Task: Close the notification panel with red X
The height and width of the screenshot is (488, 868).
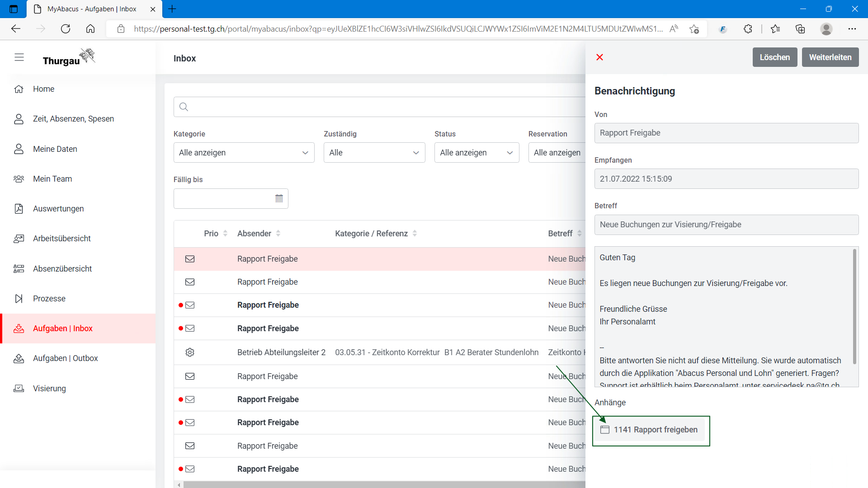Action: click(599, 57)
